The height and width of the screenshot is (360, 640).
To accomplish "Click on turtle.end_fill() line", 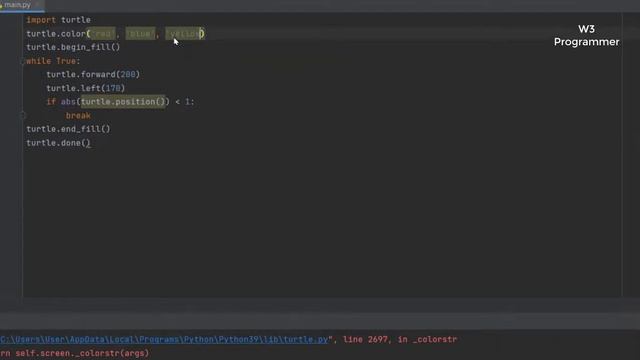I will (68, 129).
